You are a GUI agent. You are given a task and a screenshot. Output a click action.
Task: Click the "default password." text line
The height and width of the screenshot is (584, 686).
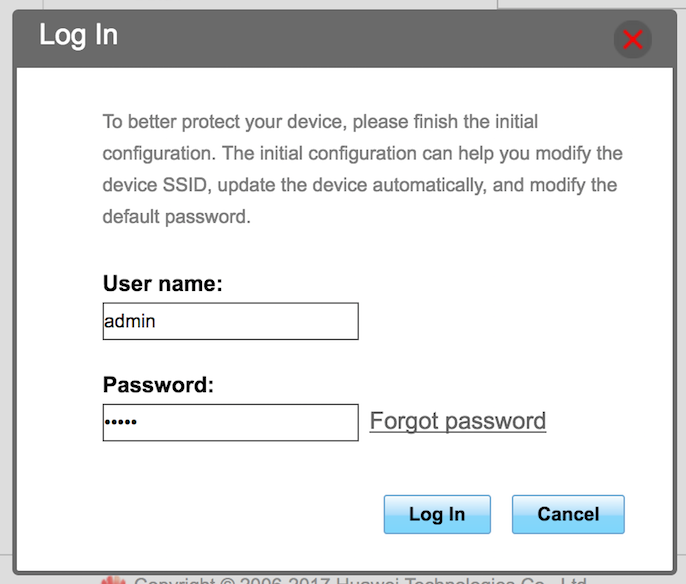click(x=177, y=217)
